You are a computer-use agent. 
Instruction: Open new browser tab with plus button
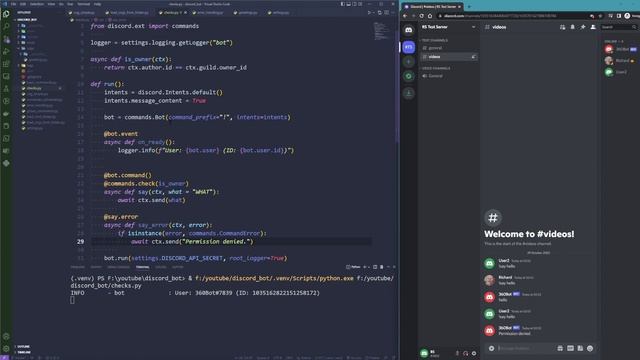(x=469, y=7)
